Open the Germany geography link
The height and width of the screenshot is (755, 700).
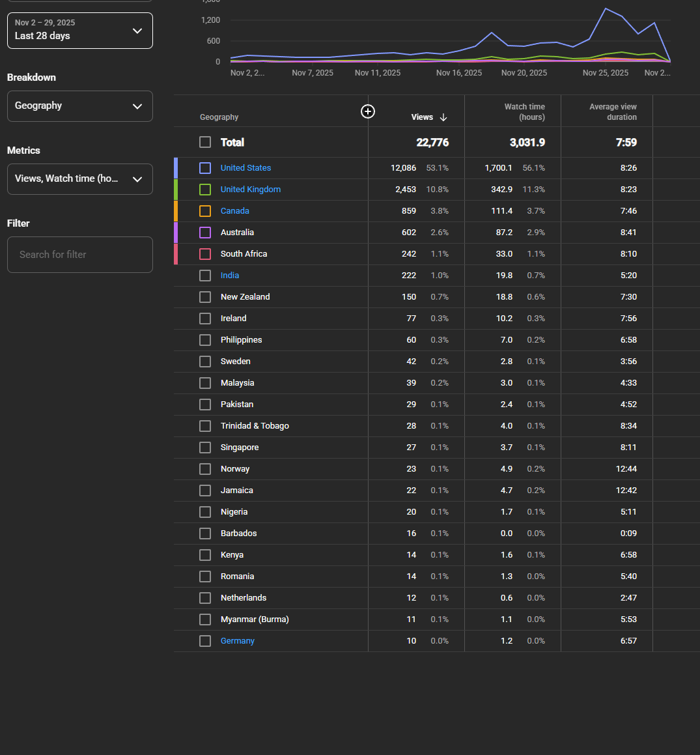click(237, 641)
